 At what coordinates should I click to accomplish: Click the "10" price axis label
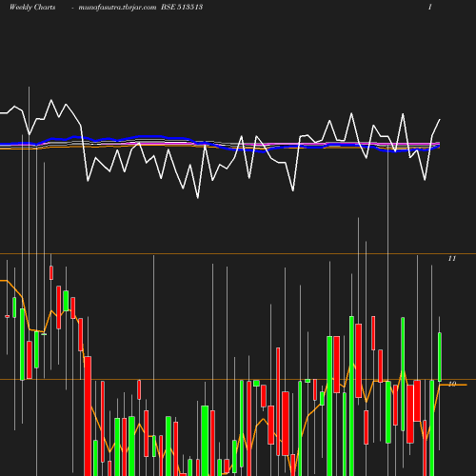click(452, 384)
